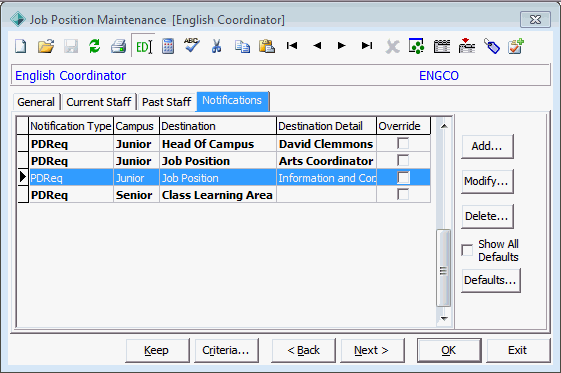Viewport: 561px width, 373px height.
Task: Enable the Show All Defaults checkbox
Action: coord(467,250)
